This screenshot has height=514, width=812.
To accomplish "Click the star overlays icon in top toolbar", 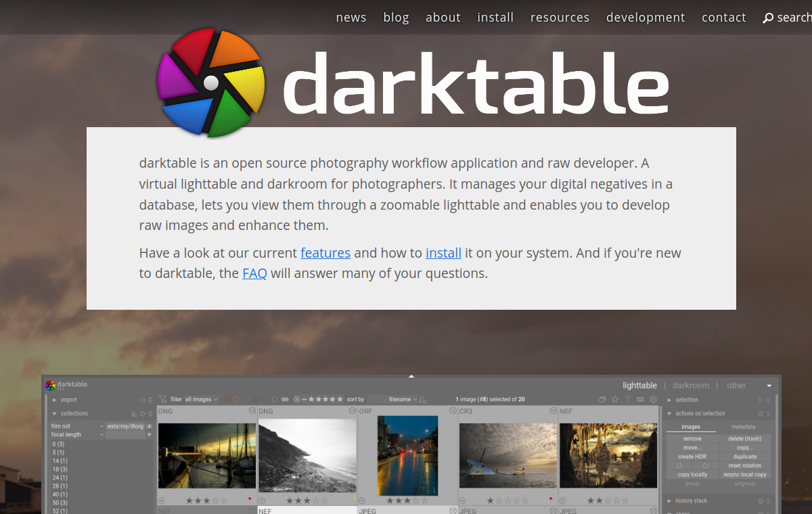I will coord(615,400).
